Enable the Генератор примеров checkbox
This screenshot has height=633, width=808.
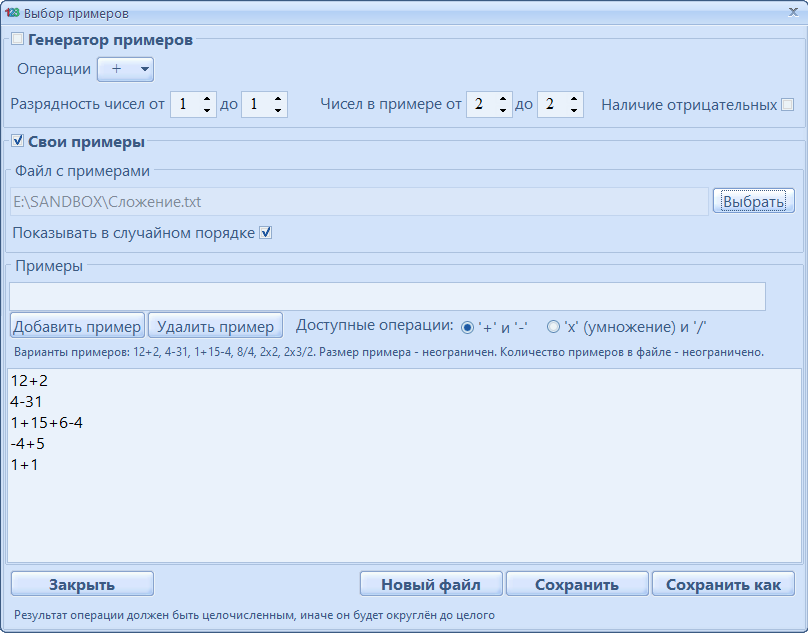(17, 41)
